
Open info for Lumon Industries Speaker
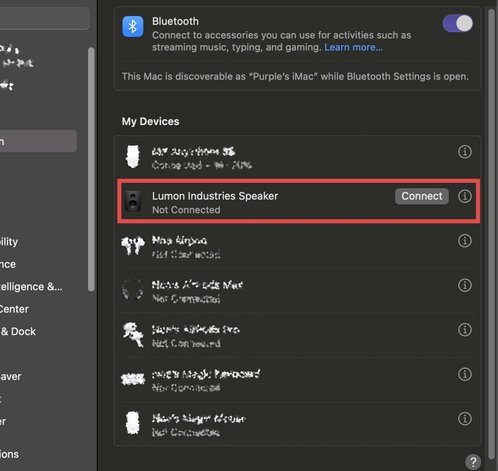coord(465,196)
